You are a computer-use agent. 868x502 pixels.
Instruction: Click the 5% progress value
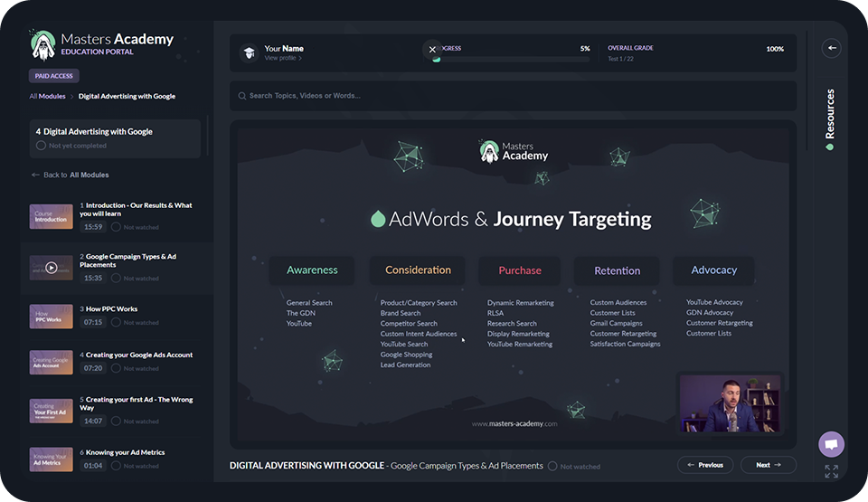click(x=585, y=49)
